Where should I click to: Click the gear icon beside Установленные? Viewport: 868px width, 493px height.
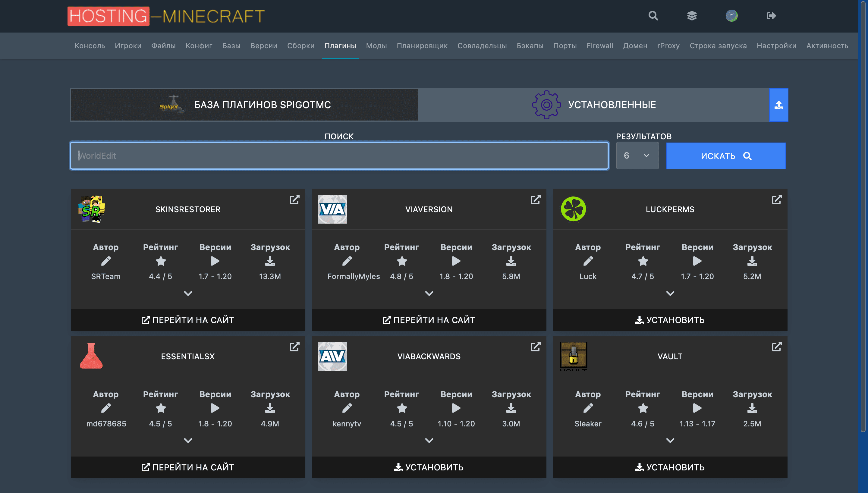(546, 105)
